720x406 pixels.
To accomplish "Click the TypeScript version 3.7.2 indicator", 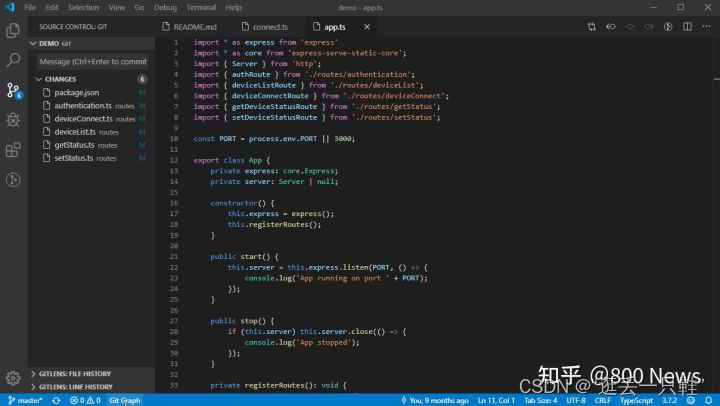I will click(669, 400).
